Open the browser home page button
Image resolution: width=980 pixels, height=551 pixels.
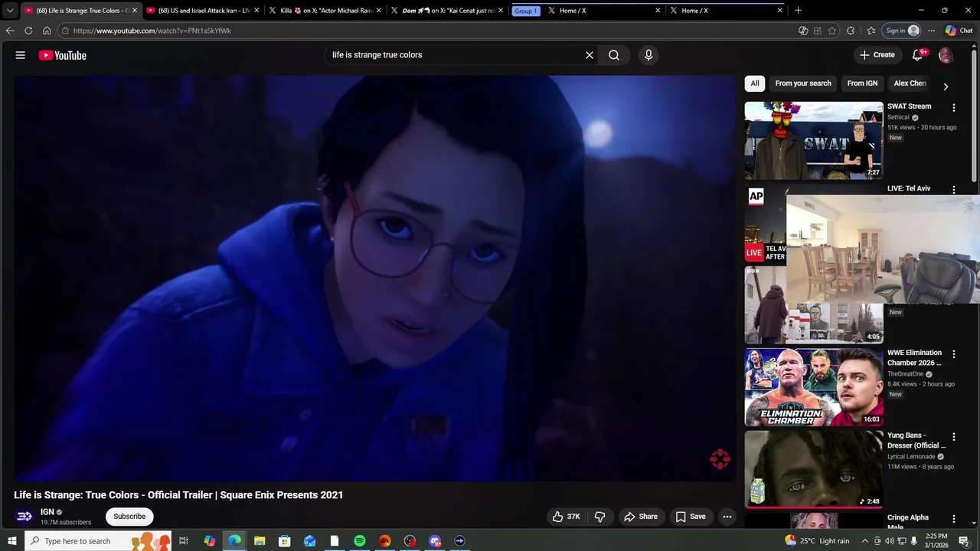click(x=47, y=31)
